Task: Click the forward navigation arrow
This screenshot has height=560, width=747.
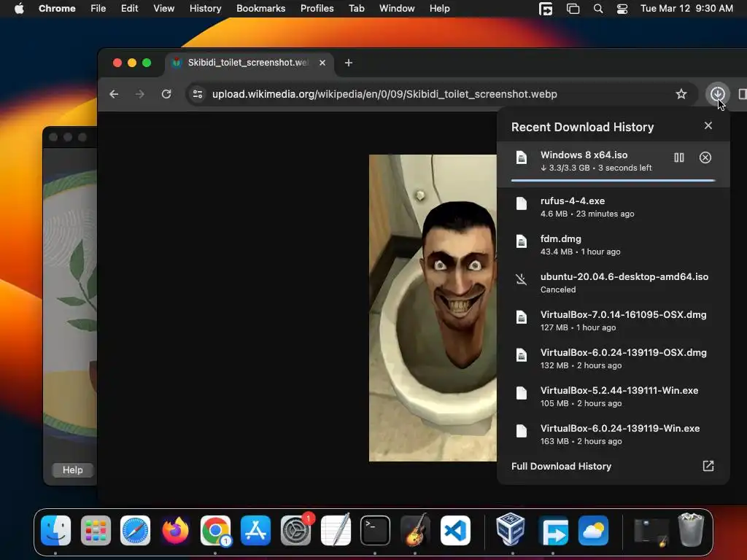Action: pos(139,94)
